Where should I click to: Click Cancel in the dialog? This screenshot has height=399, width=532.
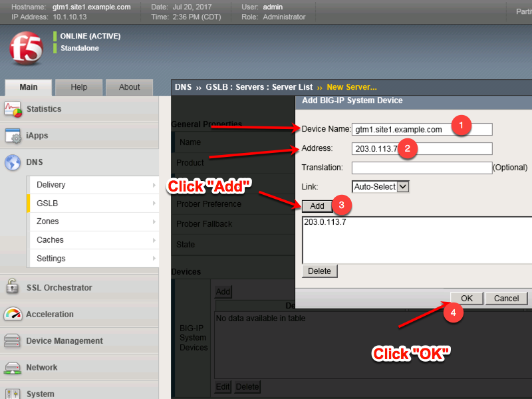(506, 298)
